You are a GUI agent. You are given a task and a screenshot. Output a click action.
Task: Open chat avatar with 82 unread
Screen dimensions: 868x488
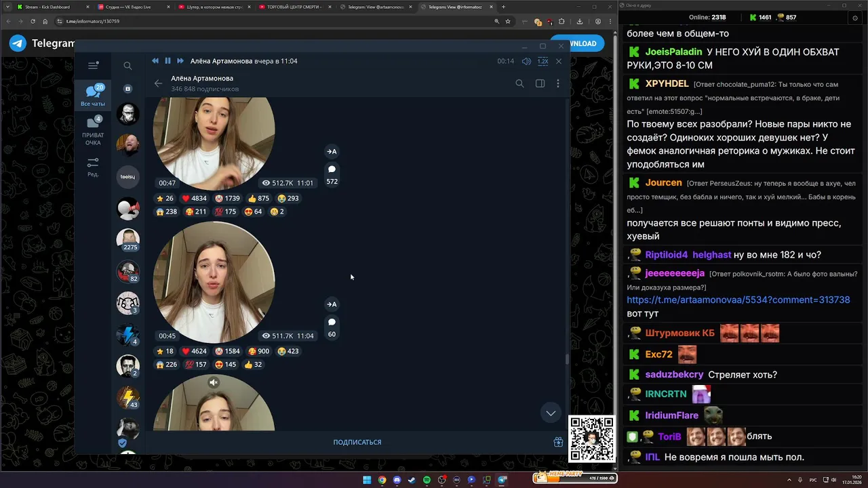(x=127, y=271)
